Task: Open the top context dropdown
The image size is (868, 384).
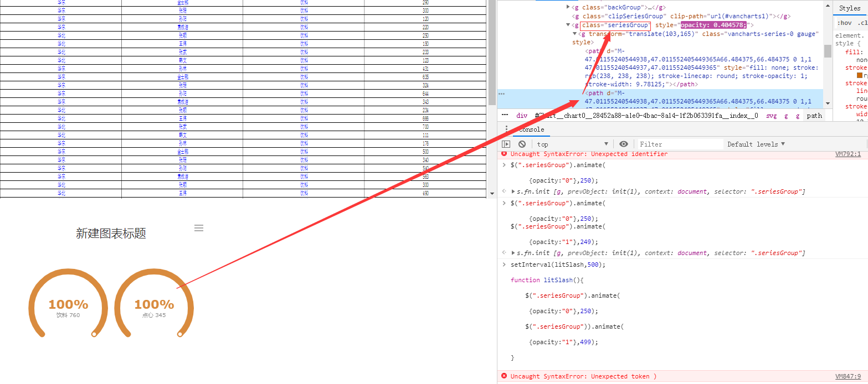Action: tap(572, 144)
